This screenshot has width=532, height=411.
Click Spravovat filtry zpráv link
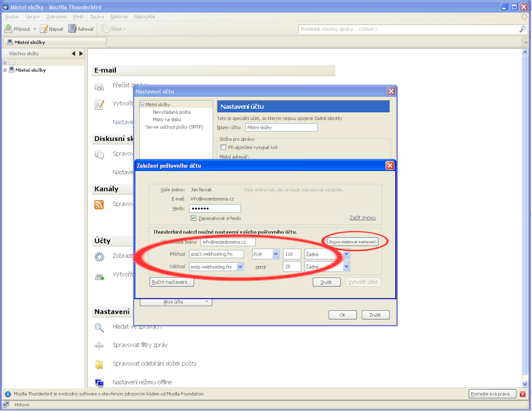(140, 345)
